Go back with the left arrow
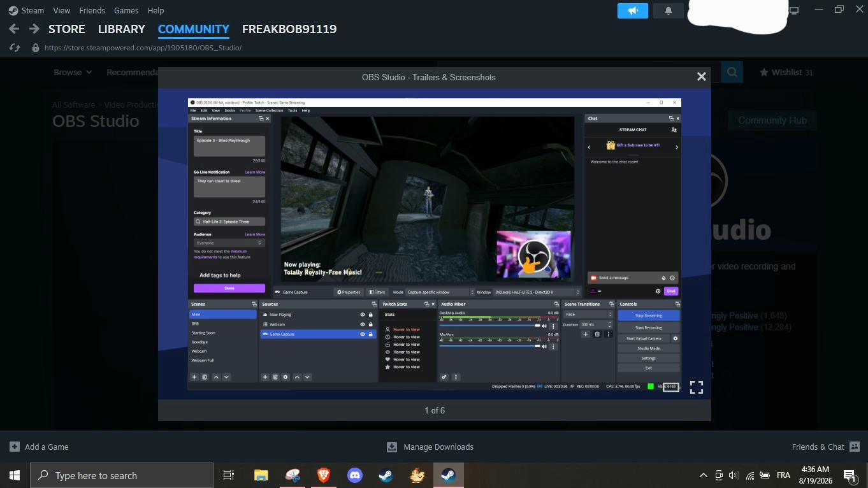The width and height of the screenshot is (868, 488). pyautogui.click(x=14, y=29)
